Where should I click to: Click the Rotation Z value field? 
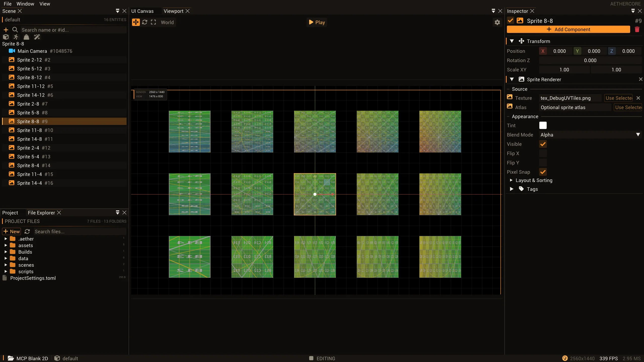(590, 60)
